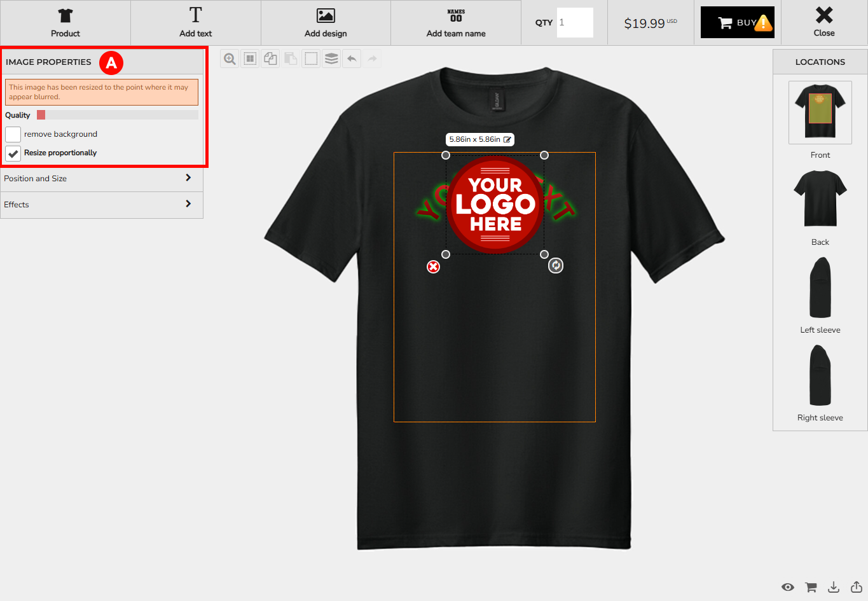Click the download arrow icon at the bottom
The width and height of the screenshot is (868, 601).
coord(834,587)
